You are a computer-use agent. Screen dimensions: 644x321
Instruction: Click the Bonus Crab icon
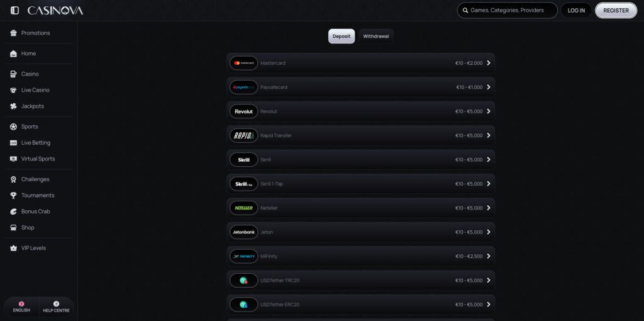(14, 211)
